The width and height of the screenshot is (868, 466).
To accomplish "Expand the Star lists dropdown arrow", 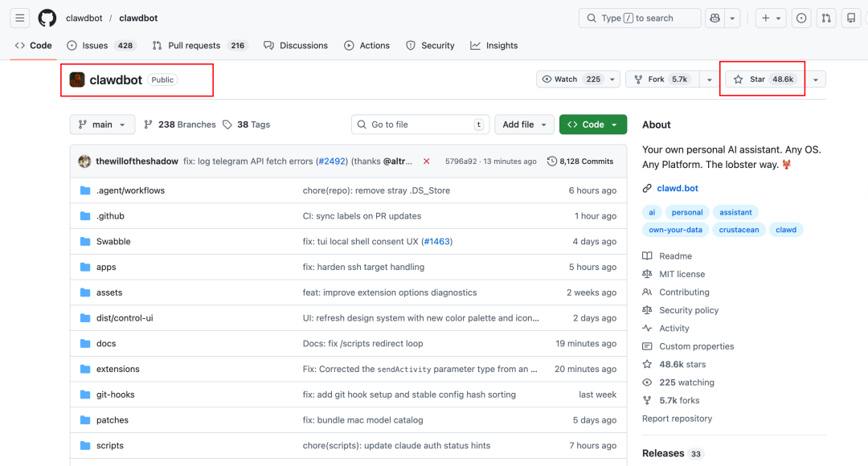I will point(816,80).
